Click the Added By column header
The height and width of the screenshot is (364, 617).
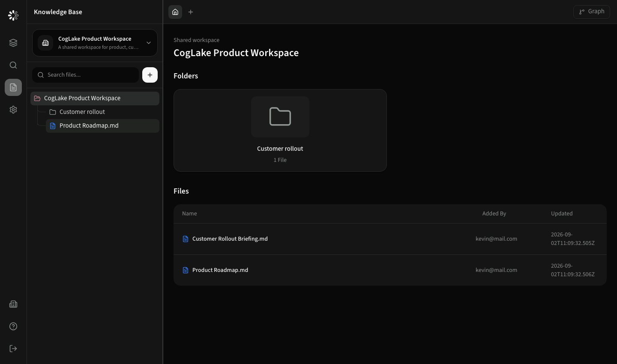click(494, 213)
